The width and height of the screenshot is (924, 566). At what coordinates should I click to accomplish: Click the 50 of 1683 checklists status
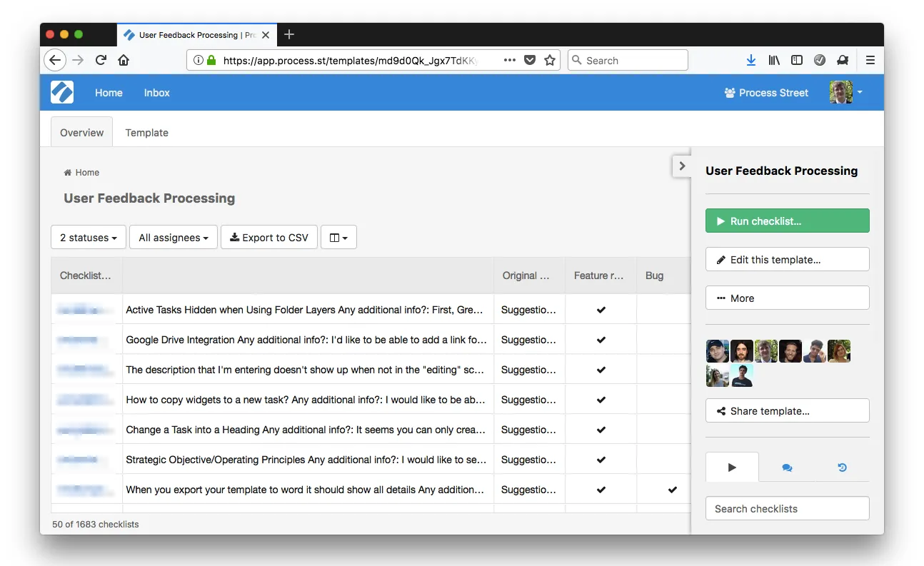[x=96, y=524]
